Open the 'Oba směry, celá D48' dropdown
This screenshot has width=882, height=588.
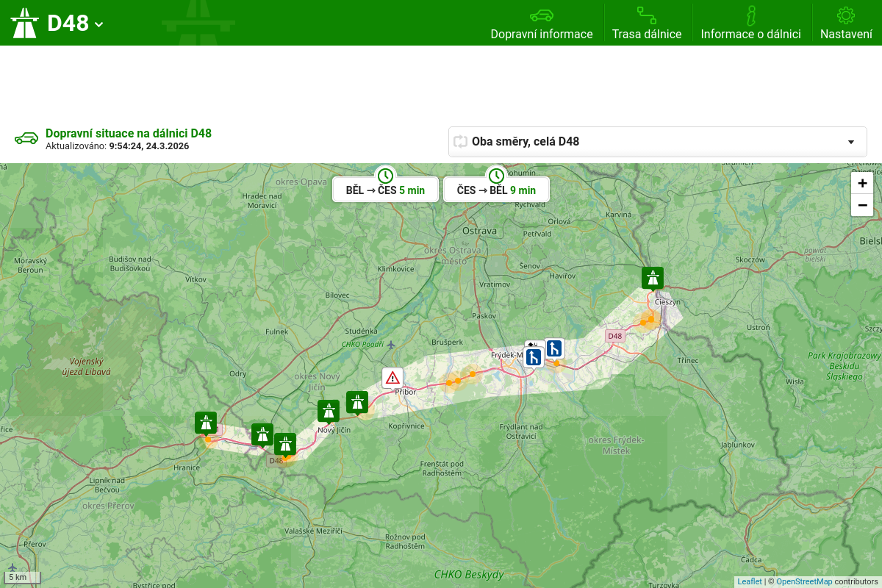[x=657, y=141]
